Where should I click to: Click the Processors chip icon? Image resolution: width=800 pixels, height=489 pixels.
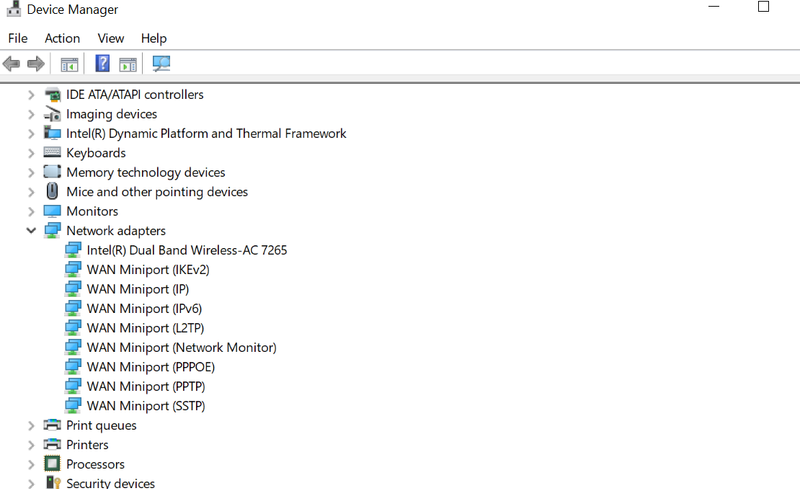coord(52,463)
